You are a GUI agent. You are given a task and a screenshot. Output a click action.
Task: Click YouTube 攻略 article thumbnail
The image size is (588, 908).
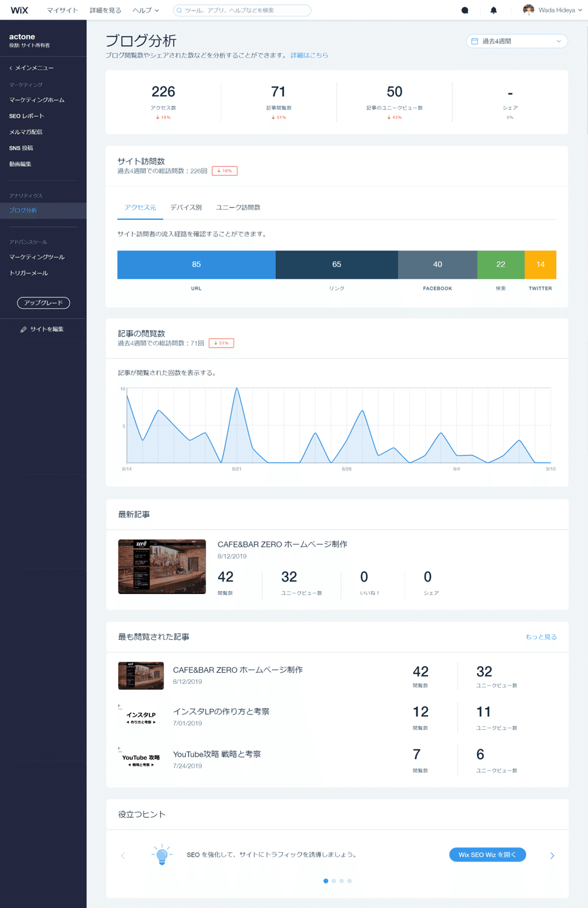(141, 760)
